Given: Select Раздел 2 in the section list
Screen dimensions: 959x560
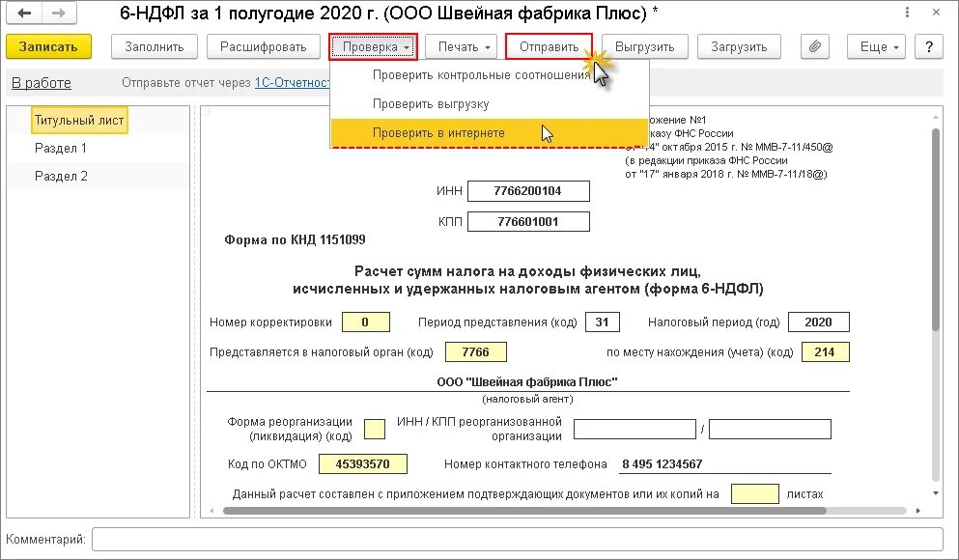Looking at the screenshot, I should click(61, 176).
